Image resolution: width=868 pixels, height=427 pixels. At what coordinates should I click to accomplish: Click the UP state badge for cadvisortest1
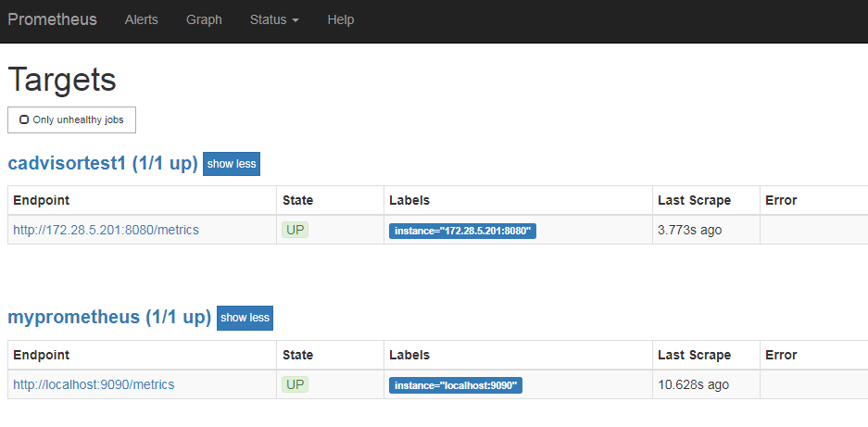point(296,230)
